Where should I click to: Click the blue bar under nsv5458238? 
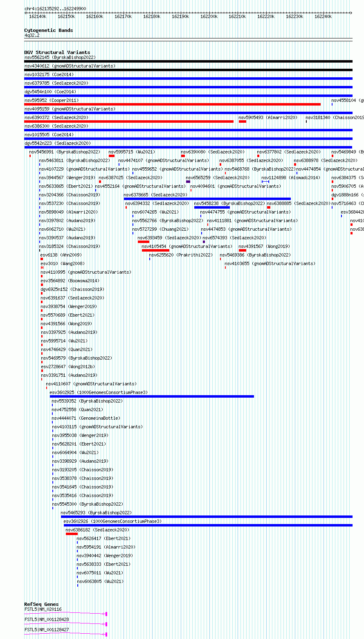pyautogui.click(x=212, y=207)
